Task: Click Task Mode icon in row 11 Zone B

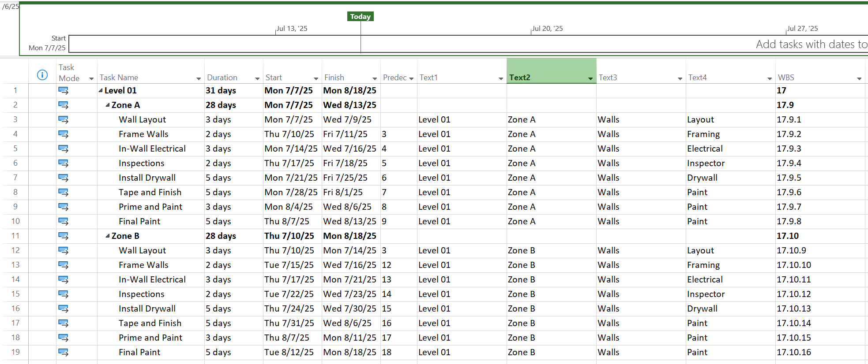Action: [x=64, y=236]
